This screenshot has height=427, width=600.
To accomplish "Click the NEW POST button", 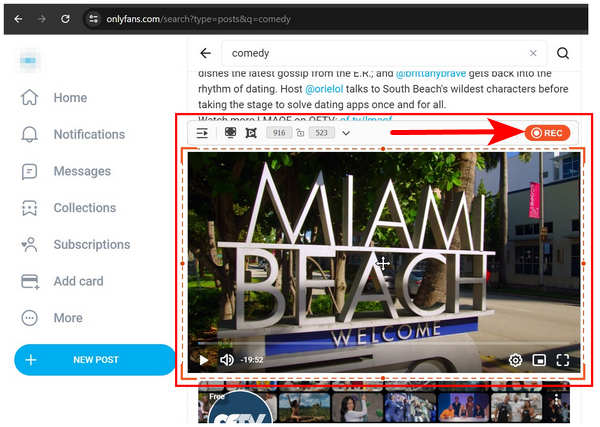I will [x=95, y=360].
